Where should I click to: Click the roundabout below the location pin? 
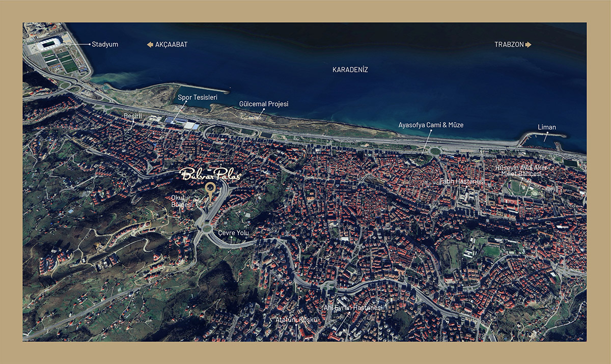[x=207, y=229]
